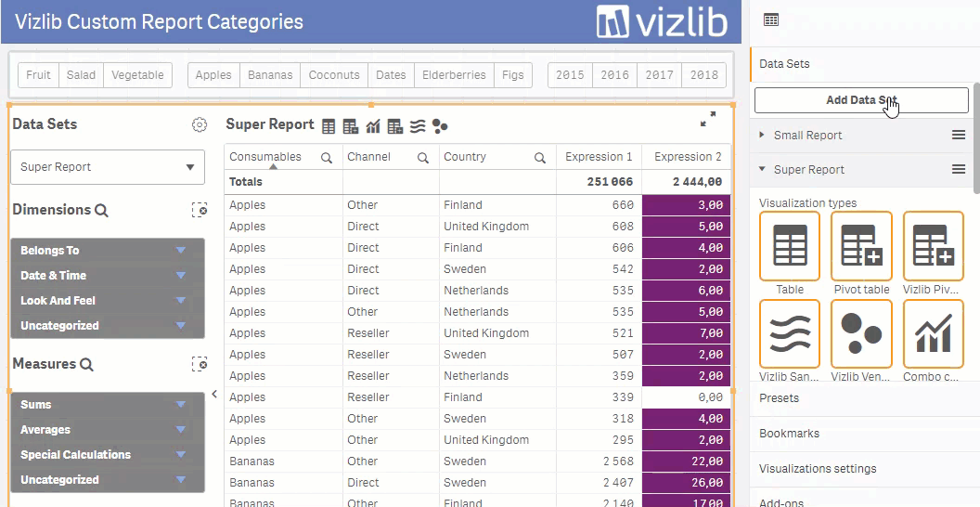Toggle Salad filter

pyautogui.click(x=82, y=75)
